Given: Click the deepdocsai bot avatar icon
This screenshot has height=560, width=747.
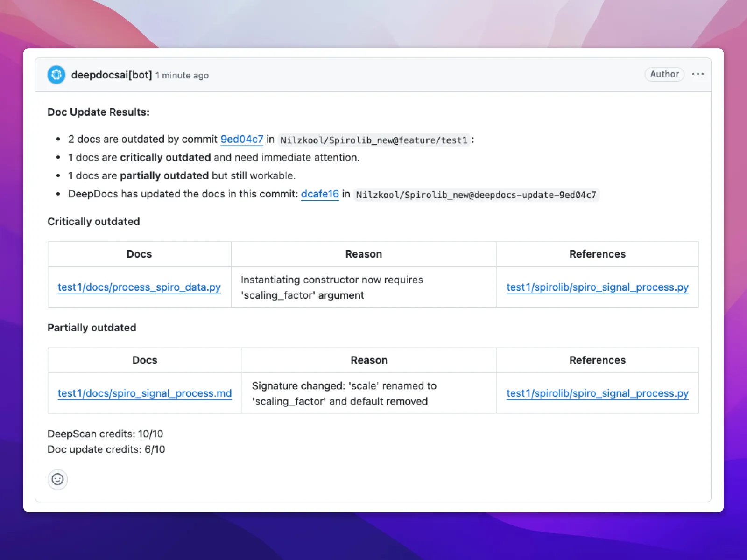Looking at the screenshot, I should click(56, 75).
